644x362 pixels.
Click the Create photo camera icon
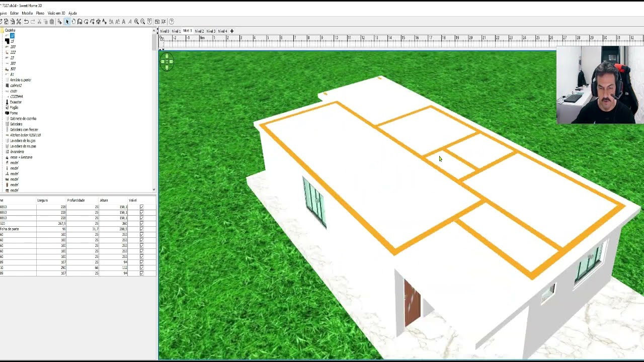coord(157,22)
